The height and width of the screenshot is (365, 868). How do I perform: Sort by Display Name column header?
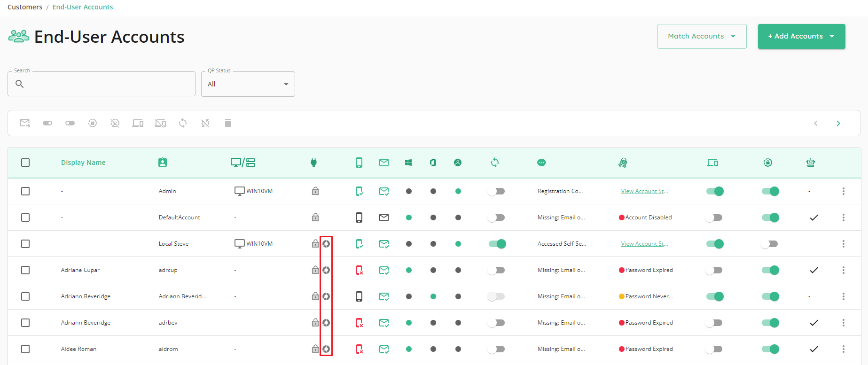[83, 163]
